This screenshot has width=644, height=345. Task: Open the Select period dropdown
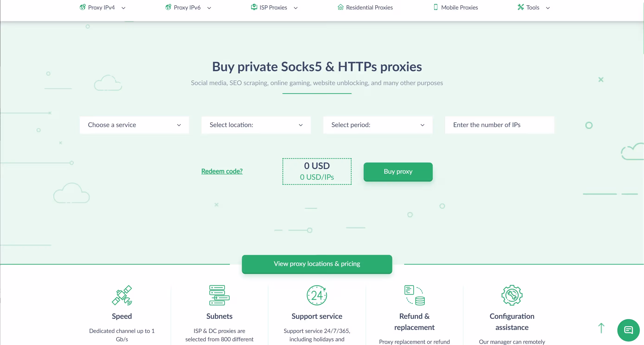coord(378,125)
